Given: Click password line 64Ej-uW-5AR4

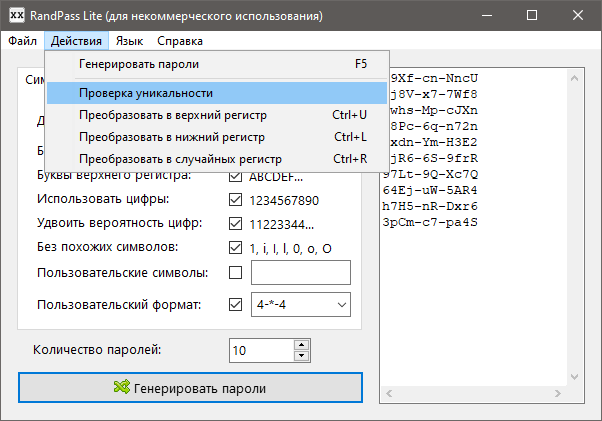Looking at the screenshot, I should [x=430, y=190].
